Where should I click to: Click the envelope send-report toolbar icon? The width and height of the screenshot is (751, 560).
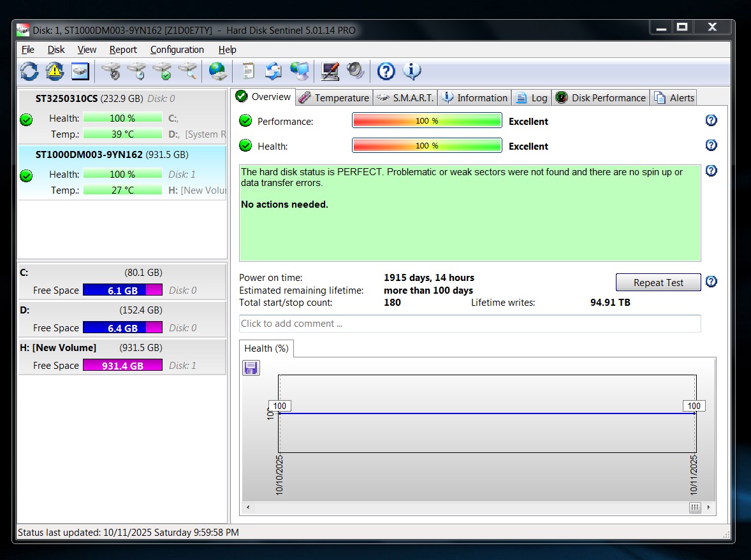[273, 71]
